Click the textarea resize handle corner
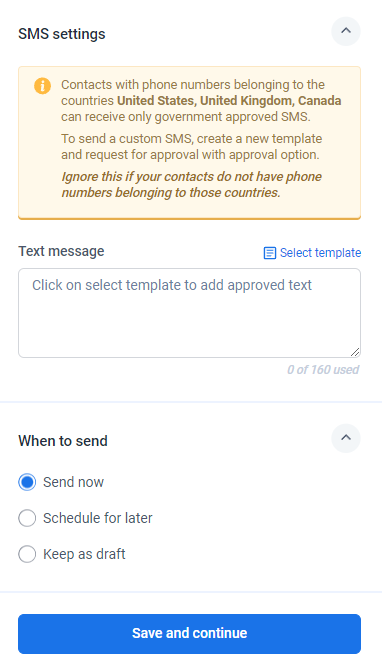Image resolution: width=382 pixels, height=662 pixels. click(x=355, y=352)
